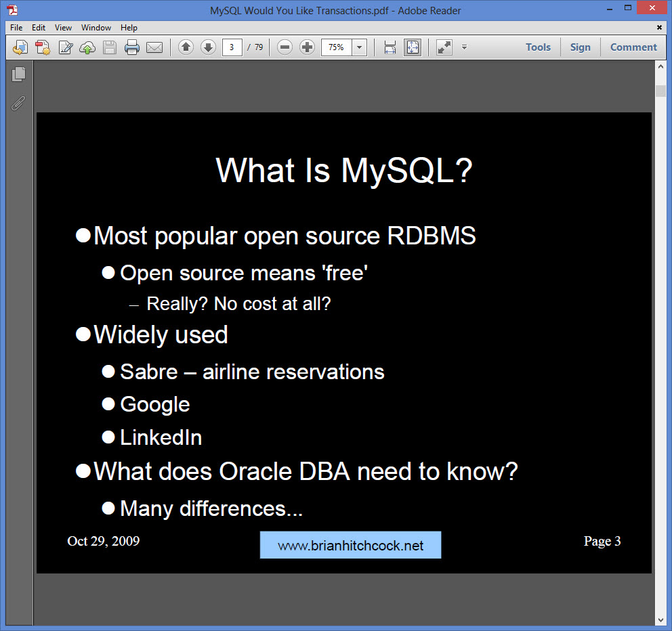Open the Attachments panel via paperclip icon

(18, 103)
